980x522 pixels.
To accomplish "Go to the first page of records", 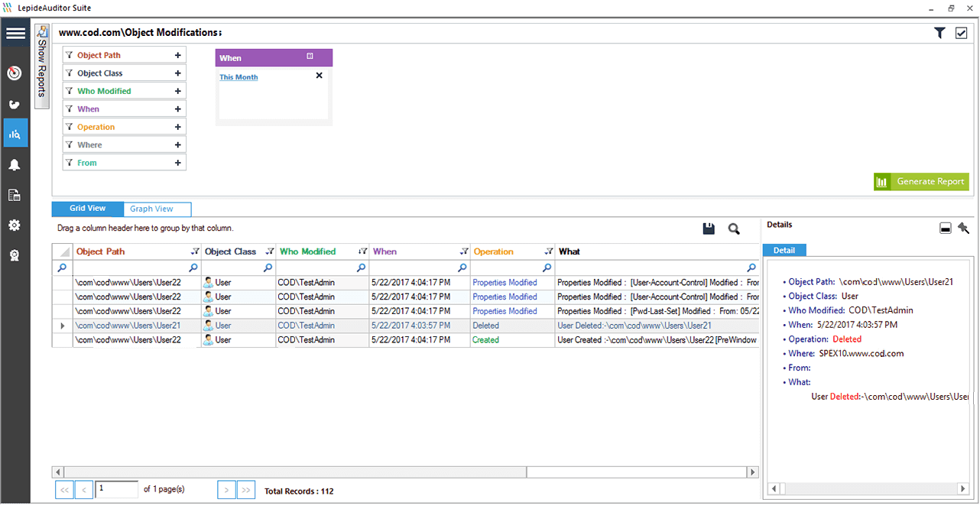I will point(64,489).
